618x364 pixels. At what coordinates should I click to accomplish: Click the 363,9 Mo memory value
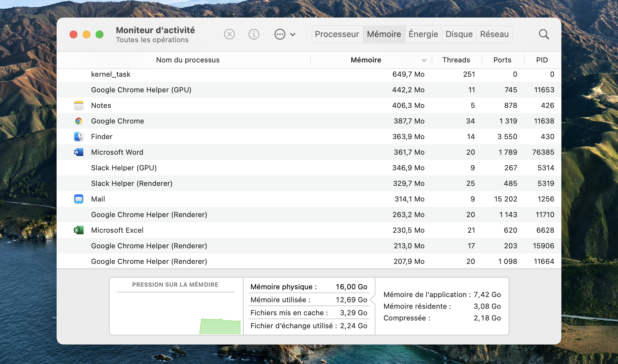(408, 136)
